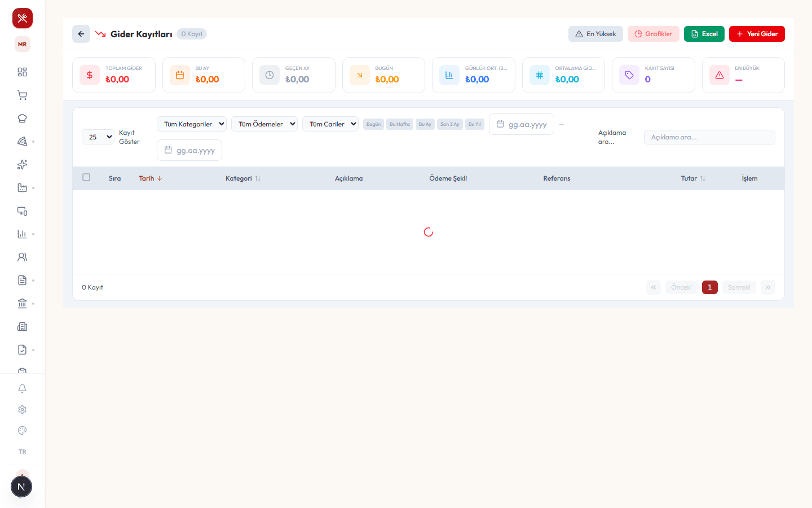The width and height of the screenshot is (812, 508).
Task: Expand the Tüm Cariler dropdown
Action: [x=330, y=124]
